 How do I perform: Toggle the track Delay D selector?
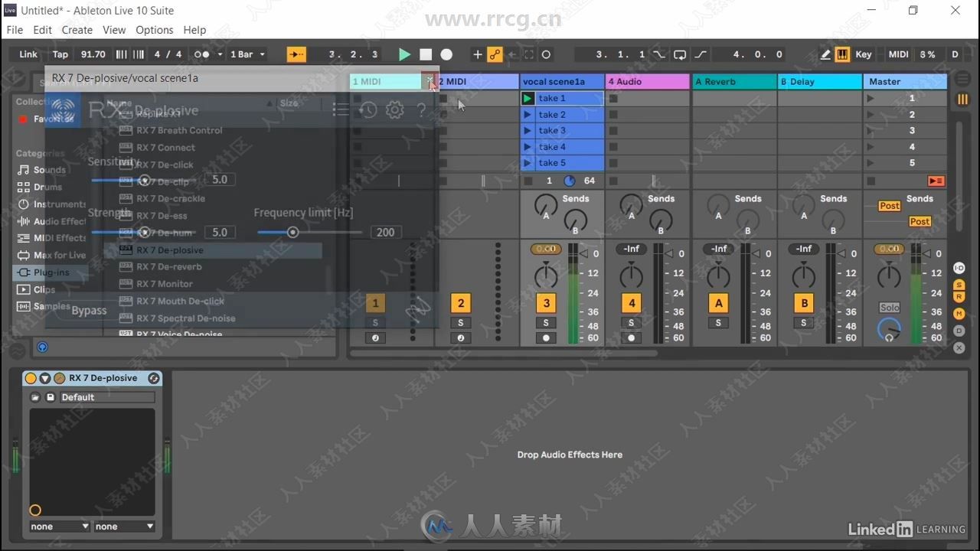point(959,331)
